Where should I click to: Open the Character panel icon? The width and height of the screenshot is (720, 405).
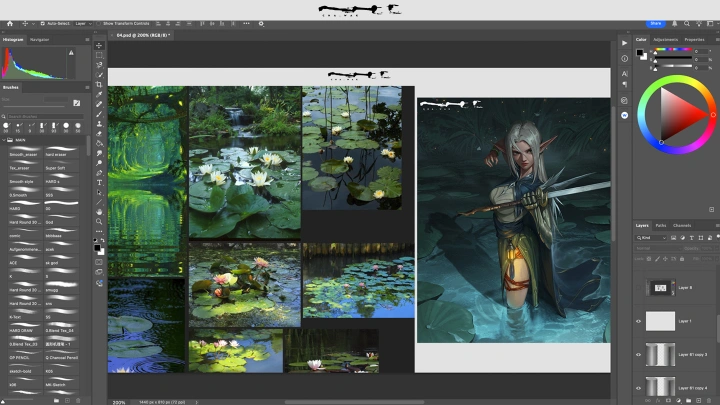point(624,73)
